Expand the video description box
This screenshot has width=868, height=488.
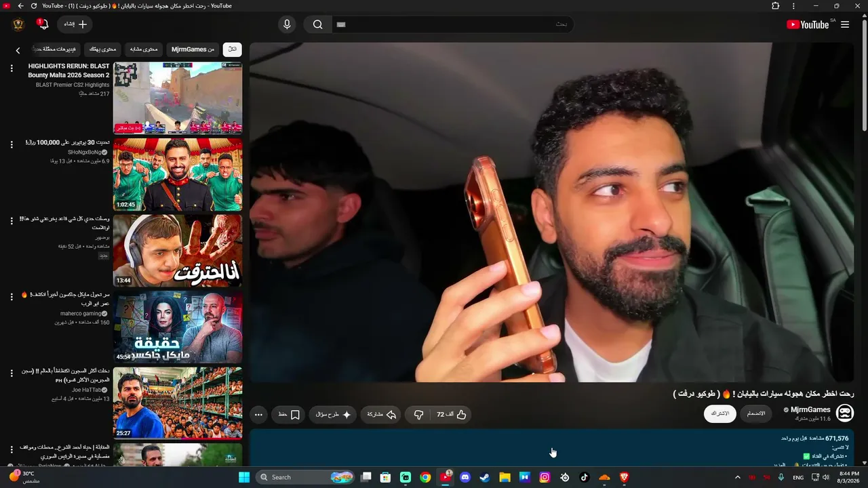(x=551, y=448)
